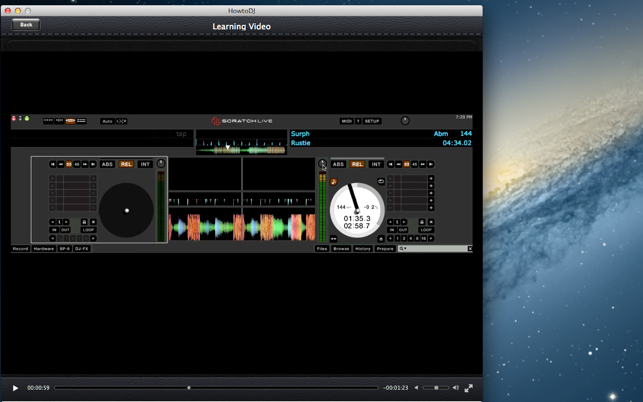This screenshot has width=643, height=402.
Task: Open the Record tab
Action: point(21,249)
